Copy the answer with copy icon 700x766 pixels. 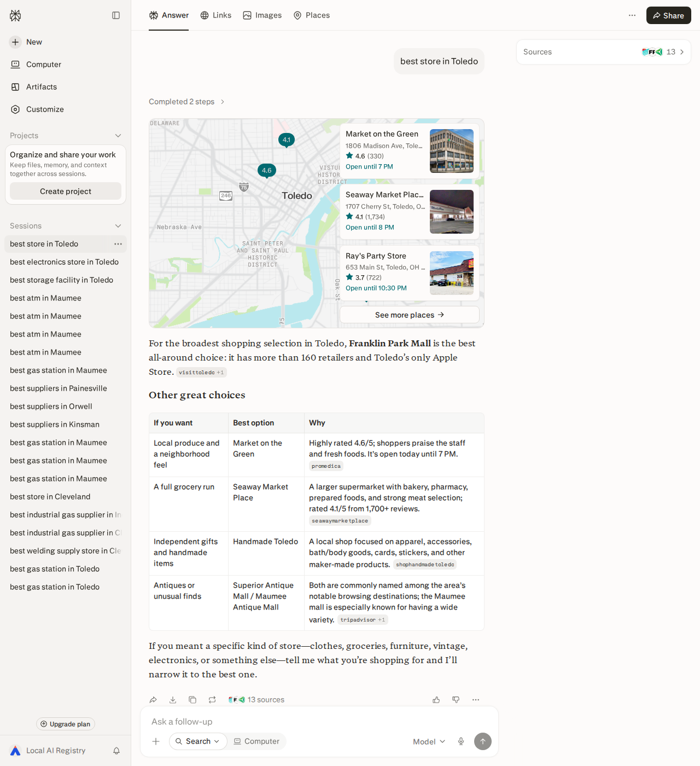(x=192, y=700)
